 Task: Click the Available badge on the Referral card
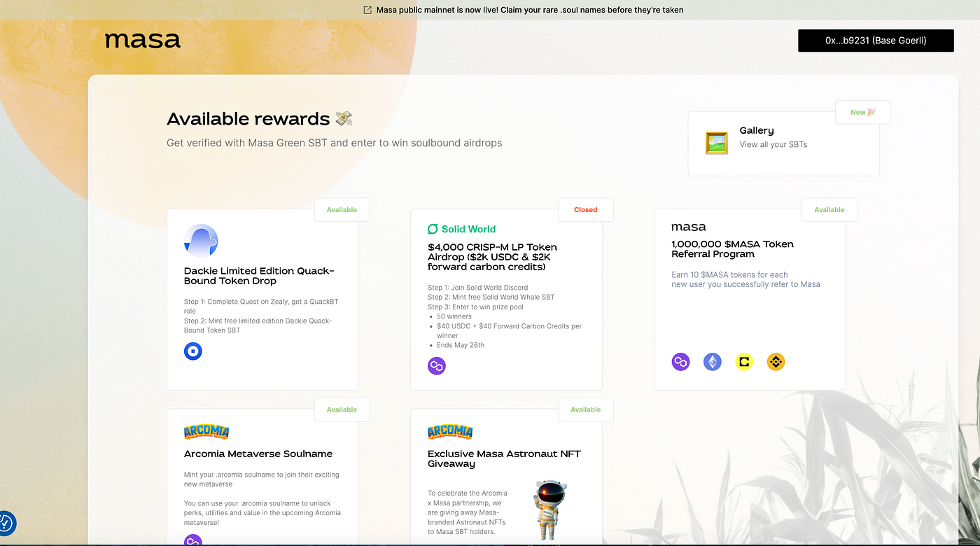tap(829, 210)
